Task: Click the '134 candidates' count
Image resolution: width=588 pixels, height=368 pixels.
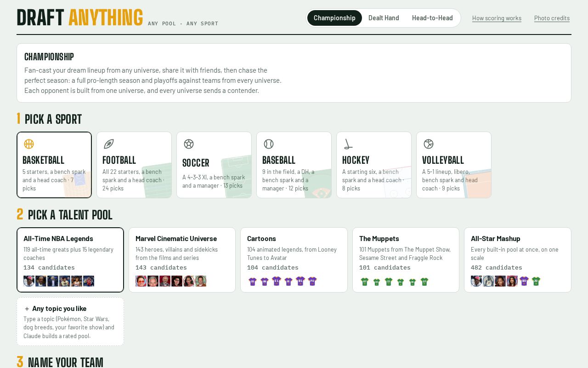Action: coord(49,268)
